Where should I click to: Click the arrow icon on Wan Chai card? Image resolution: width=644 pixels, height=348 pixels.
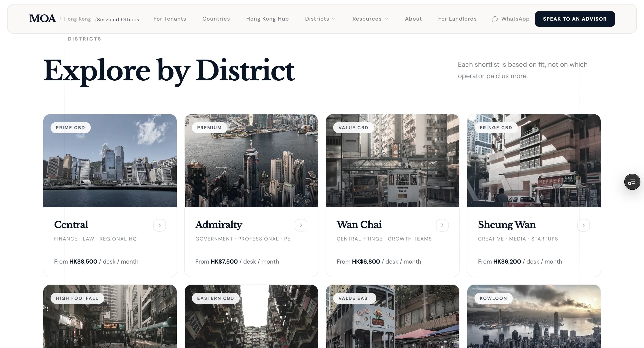tap(442, 225)
